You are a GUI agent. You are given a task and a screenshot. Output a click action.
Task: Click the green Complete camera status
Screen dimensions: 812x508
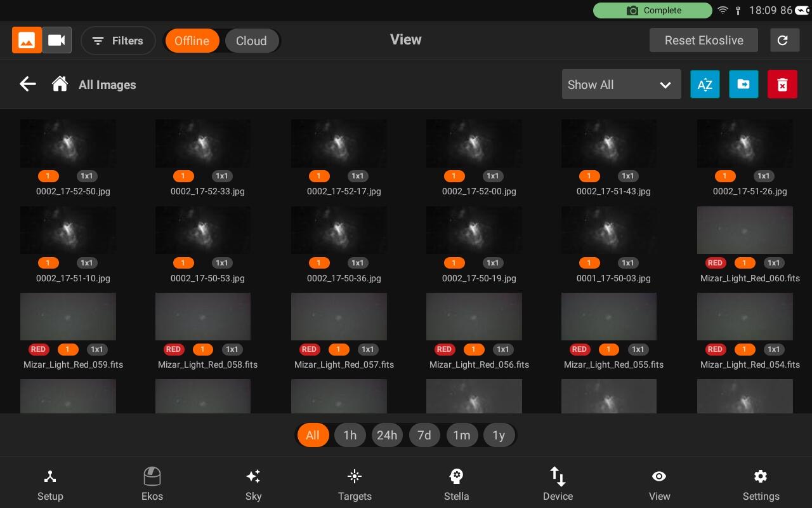click(653, 10)
